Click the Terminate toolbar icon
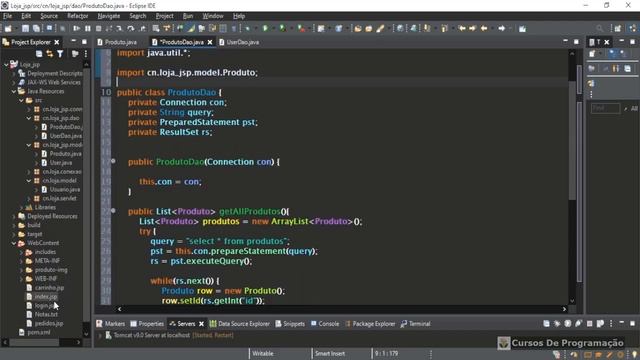The height and width of the screenshot is (360, 640). click(98, 28)
